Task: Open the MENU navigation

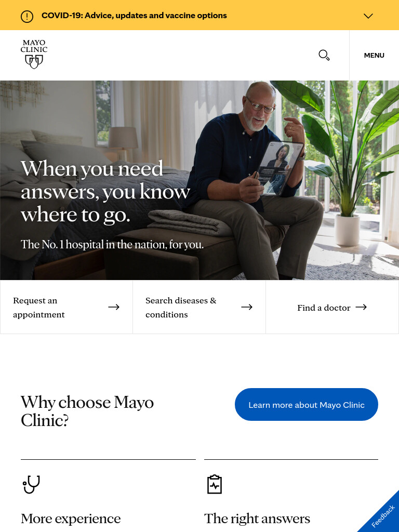Action: [x=374, y=55]
